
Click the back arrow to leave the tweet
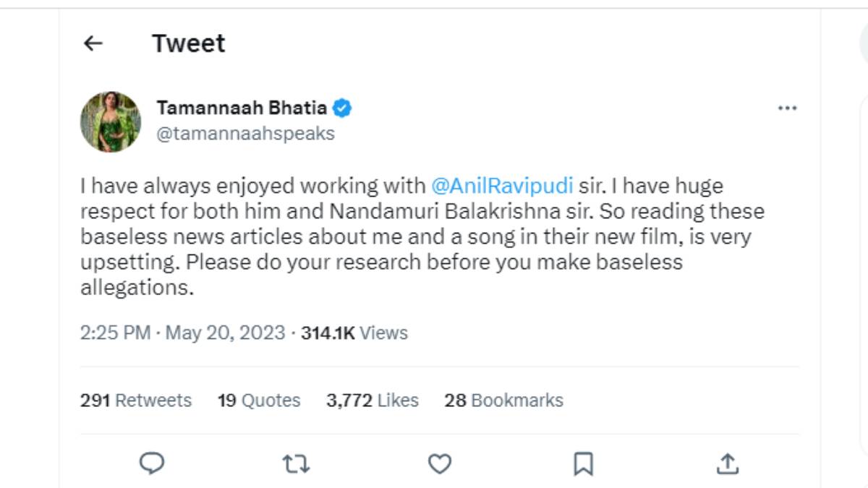[93, 43]
